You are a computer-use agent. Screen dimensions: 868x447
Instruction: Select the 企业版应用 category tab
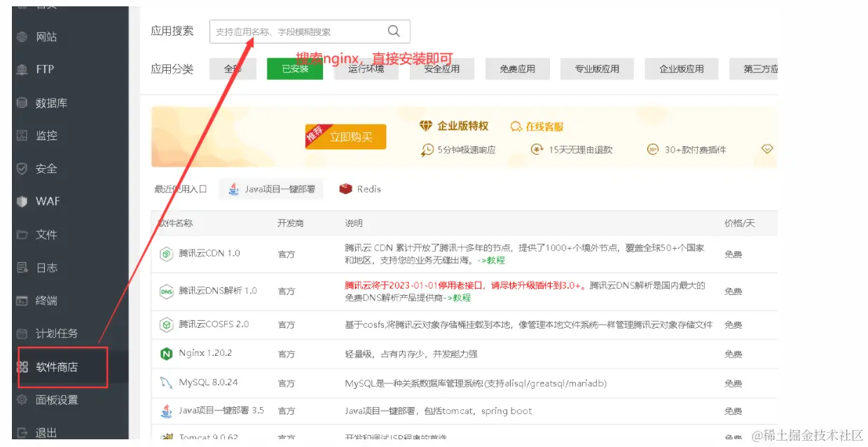(x=682, y=69)
